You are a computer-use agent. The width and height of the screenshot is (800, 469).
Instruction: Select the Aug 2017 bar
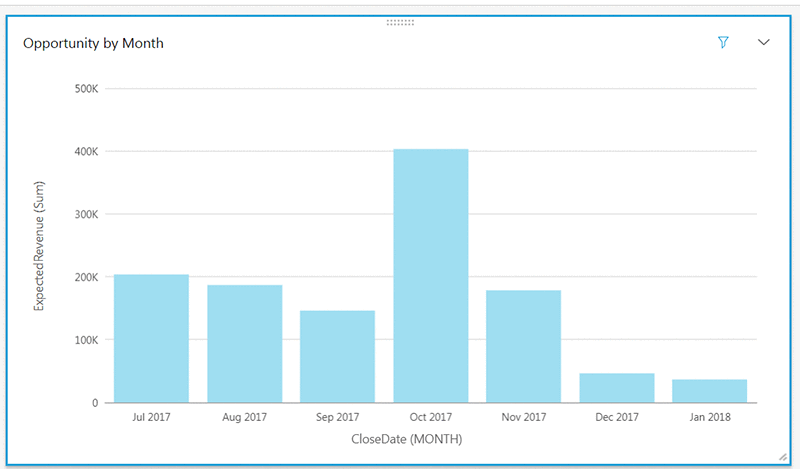pos(244,344)
